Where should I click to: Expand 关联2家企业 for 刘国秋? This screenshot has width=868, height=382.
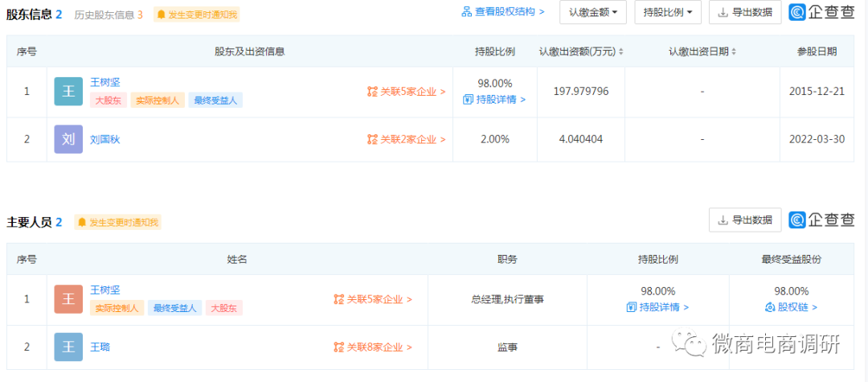pyautogui.click(x=406, y=139)
